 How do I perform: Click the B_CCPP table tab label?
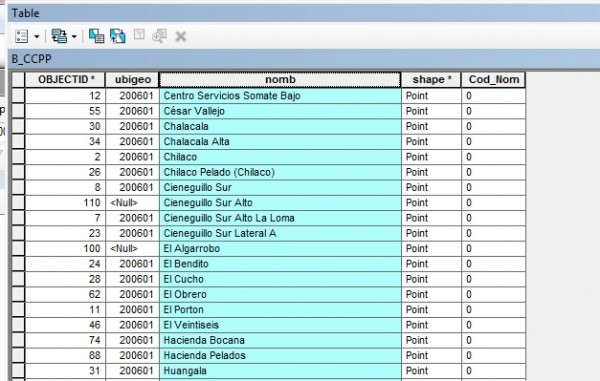tap(31, 59)
